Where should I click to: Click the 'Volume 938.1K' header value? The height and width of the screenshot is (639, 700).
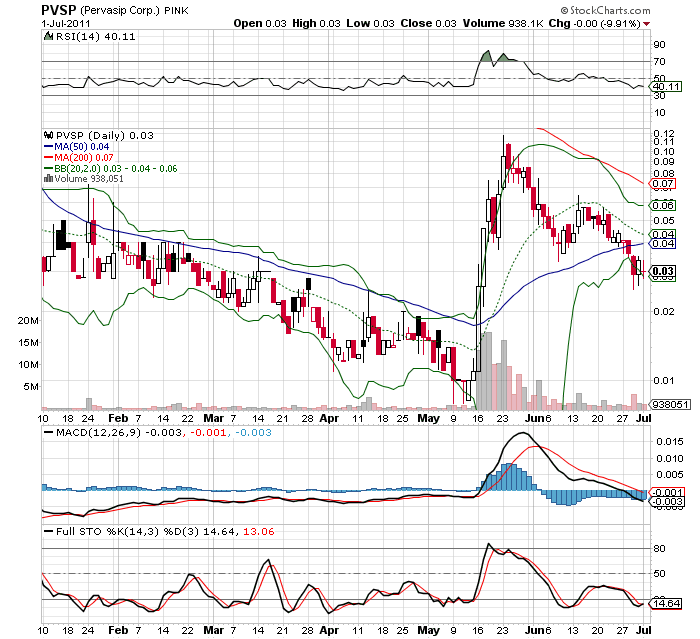coord(503,23)
